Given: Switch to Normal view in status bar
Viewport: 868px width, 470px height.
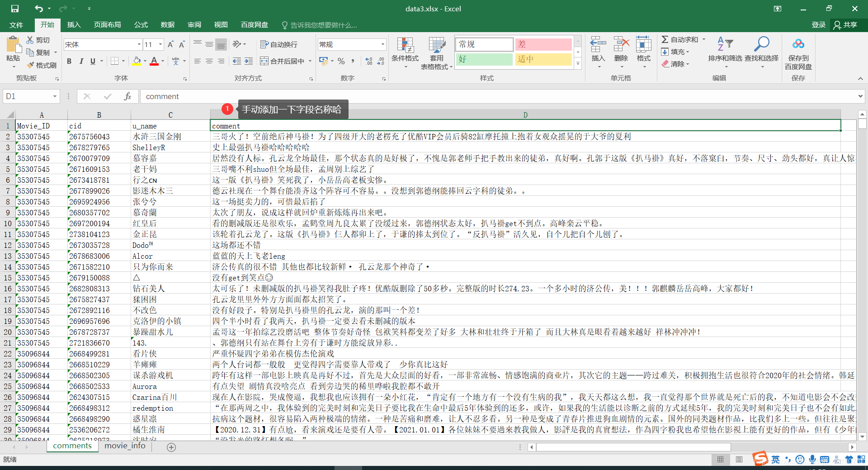Looking at the screenshot, I should (x=720, y=460).
